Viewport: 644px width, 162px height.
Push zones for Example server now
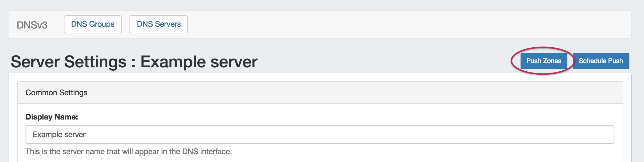[x=544, y=61]
